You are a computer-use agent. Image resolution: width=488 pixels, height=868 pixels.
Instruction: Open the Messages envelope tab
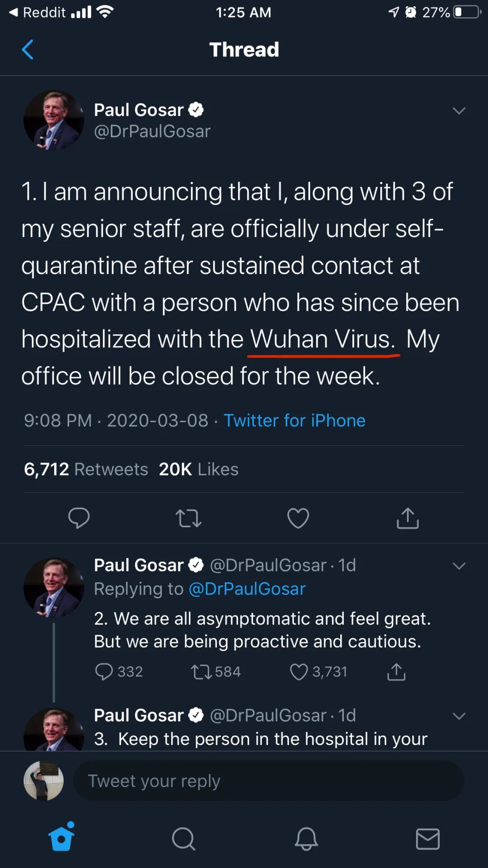point(427,839)
